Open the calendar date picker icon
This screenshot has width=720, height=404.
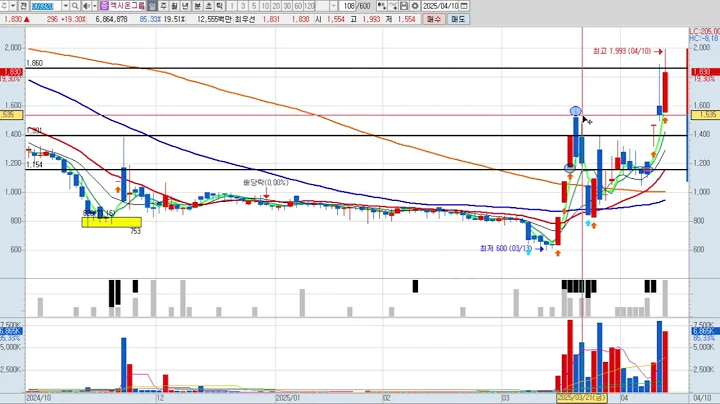pos(464,6)
